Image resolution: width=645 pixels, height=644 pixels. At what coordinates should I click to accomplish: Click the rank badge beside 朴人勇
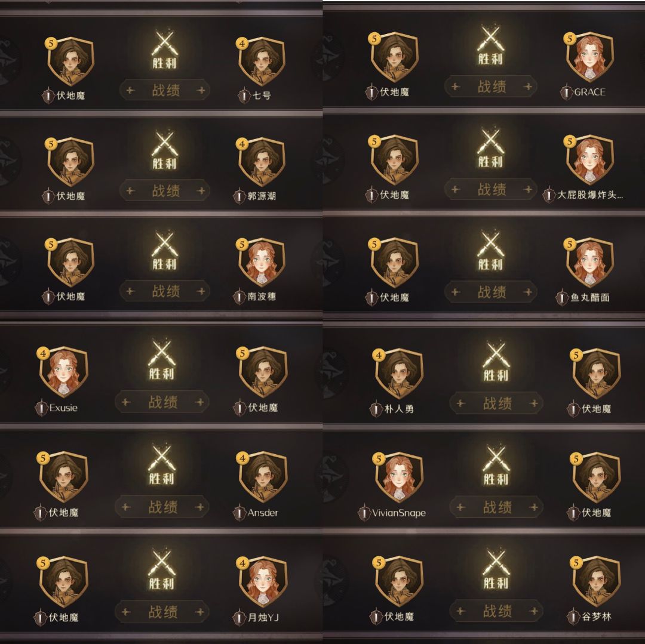pyautogui.click(x=376, y=409)
